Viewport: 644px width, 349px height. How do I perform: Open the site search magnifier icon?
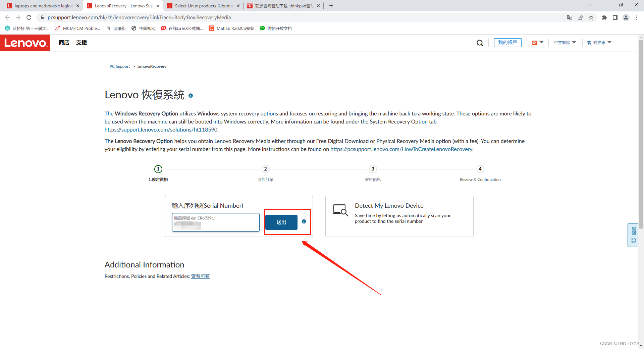[x=480, y=43]
